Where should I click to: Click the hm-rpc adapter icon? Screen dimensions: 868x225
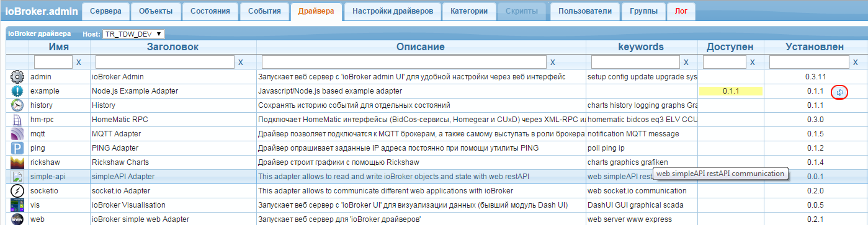click(17, 120)
